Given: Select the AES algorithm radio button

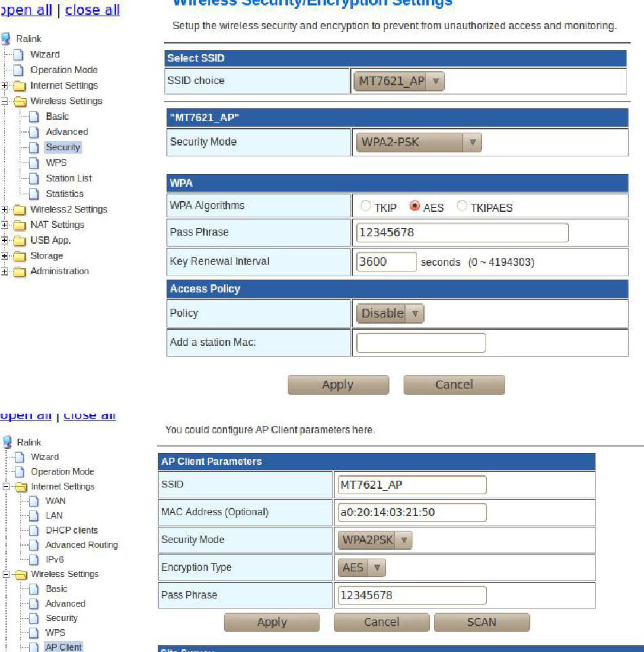Looking at the screenshot, I should (x=415, y=207).
